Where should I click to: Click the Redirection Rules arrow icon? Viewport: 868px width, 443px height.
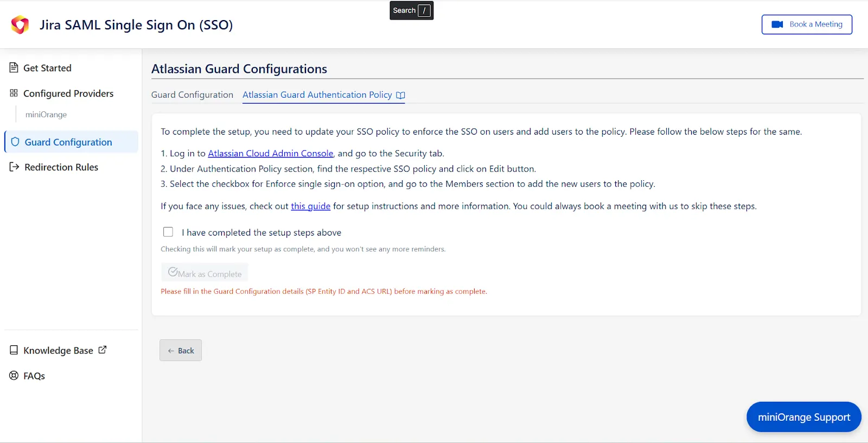point(15,167)
